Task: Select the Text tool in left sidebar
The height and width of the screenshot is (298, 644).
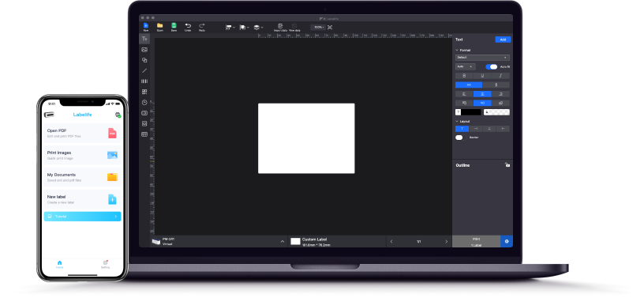Action: 144,39
